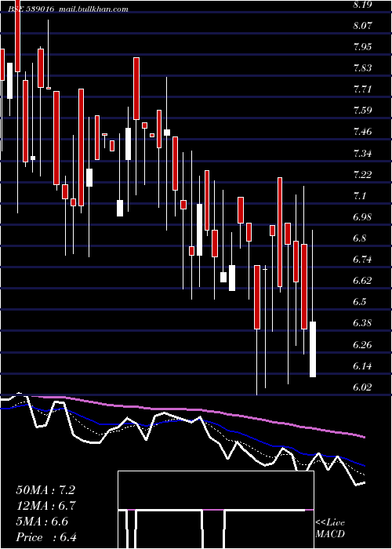Click the 7.46 price axis label
Viewport: 392px width, 549px height.
pyautogui.click(x=363, y=132)
